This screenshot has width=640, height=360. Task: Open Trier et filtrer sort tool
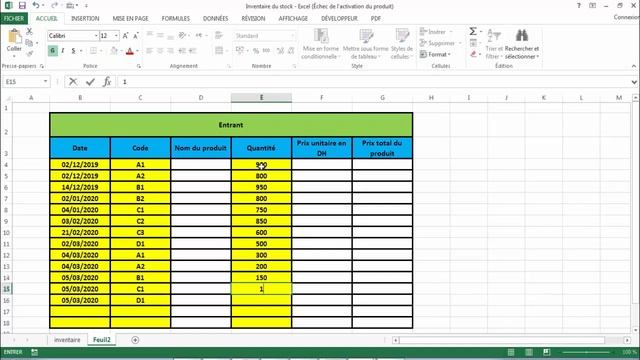(x=494, y=44)
